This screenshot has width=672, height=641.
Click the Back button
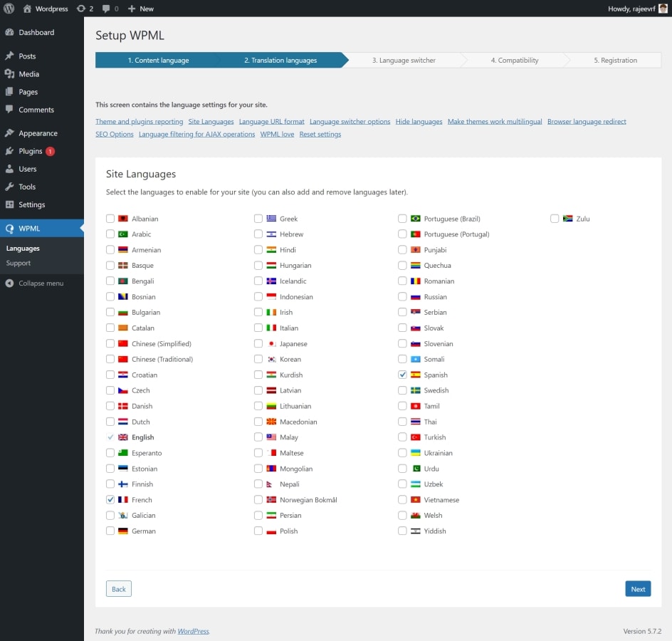pos(119,589)
